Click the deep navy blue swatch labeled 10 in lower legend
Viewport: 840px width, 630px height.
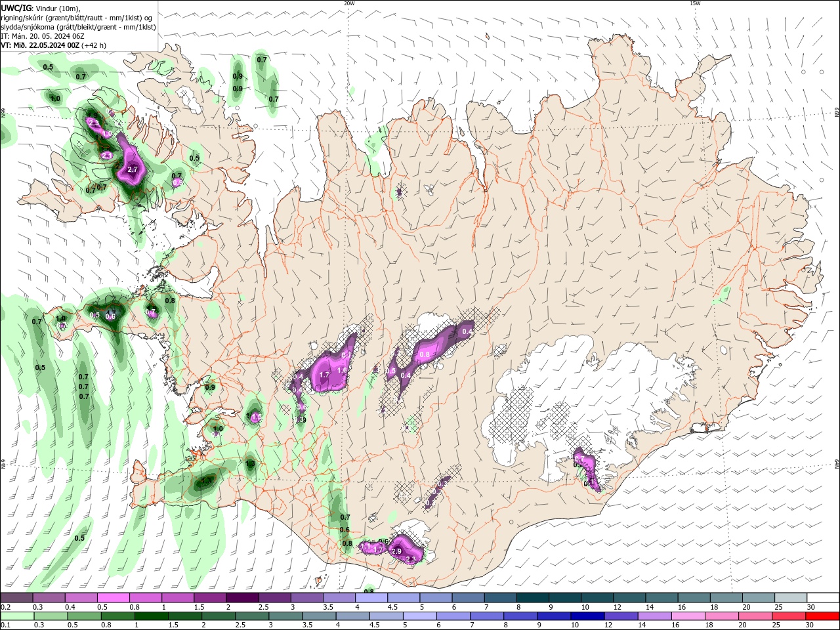587,616
